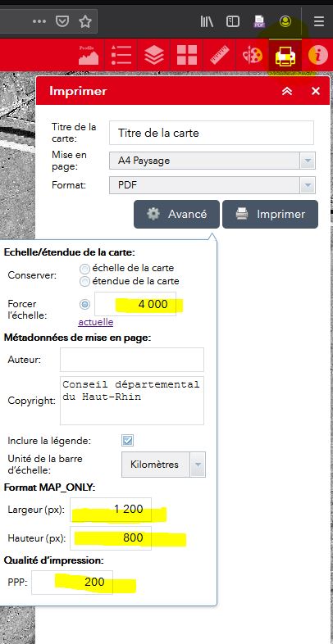Open the elevation Profile tool
The image size is (333, 644).
click(89, 55)
